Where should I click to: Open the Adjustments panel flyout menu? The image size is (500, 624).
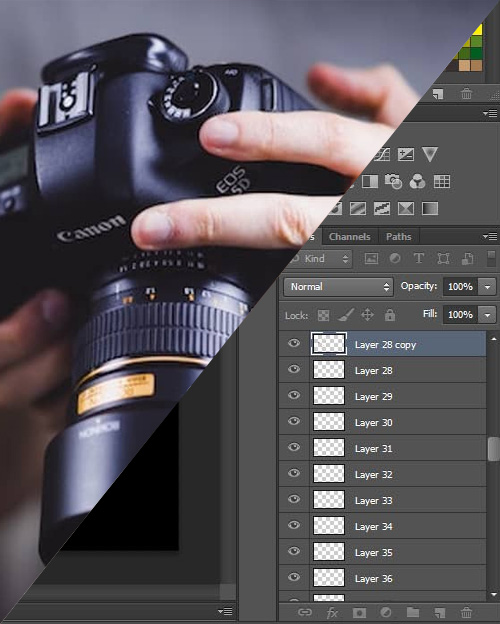pos(490,113)
